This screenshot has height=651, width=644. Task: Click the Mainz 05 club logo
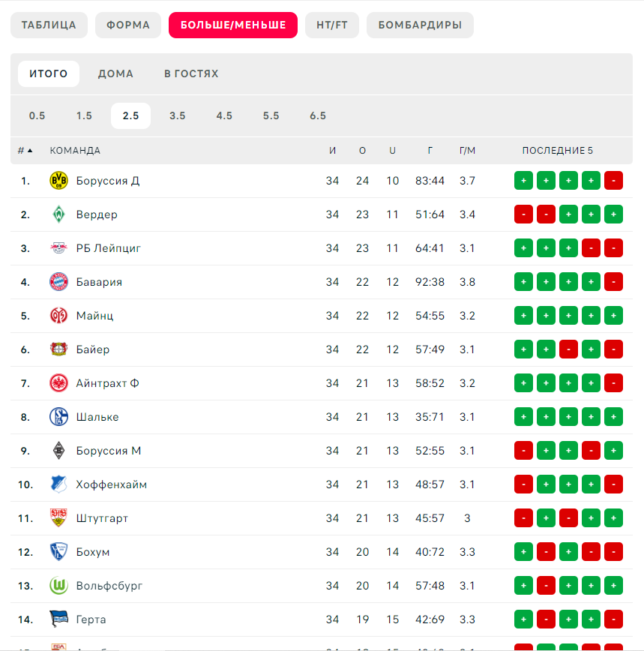pyautogui.click(x=58, y=316)
